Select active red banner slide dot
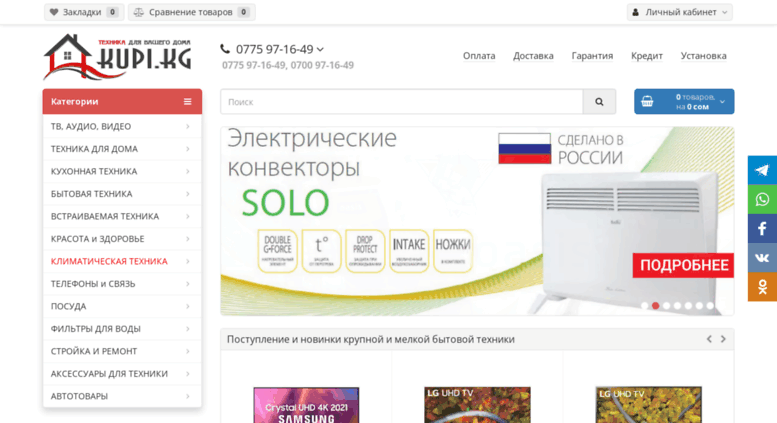The height and width of the screenshot is (423, 777). (656, 306)
